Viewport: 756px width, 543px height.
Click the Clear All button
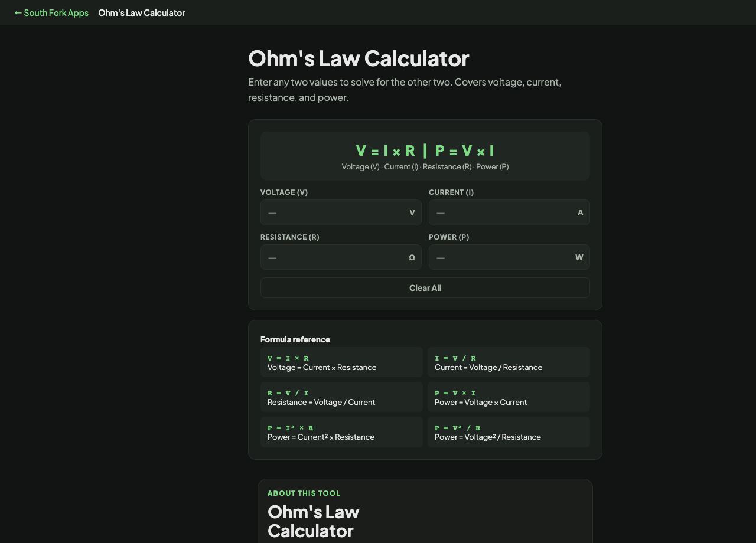pos(425,288)
